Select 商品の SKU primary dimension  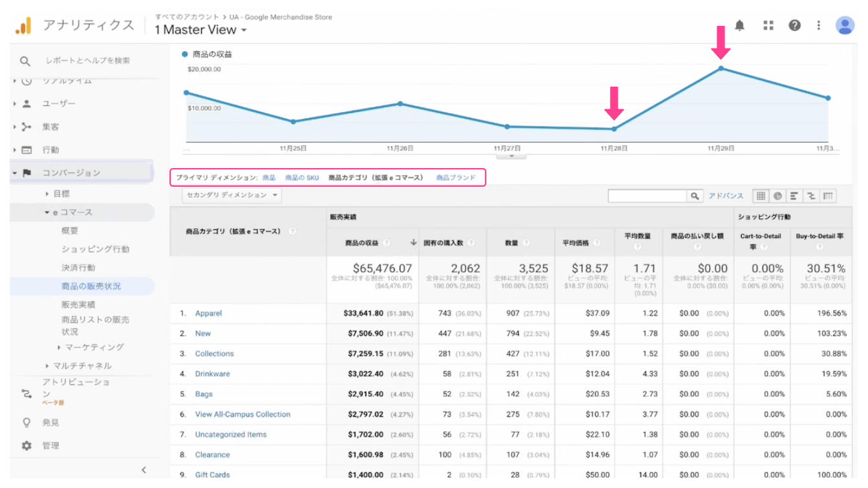302,178
